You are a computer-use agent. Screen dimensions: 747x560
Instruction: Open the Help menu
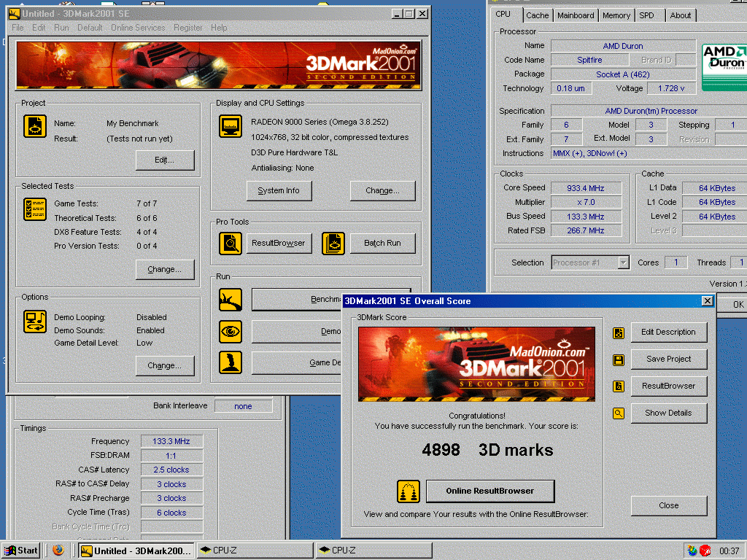pyautogui.click(x=219, y=28)
